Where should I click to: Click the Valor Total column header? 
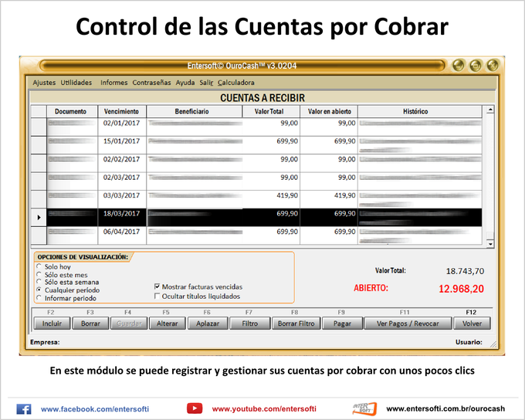click(271, 111)
